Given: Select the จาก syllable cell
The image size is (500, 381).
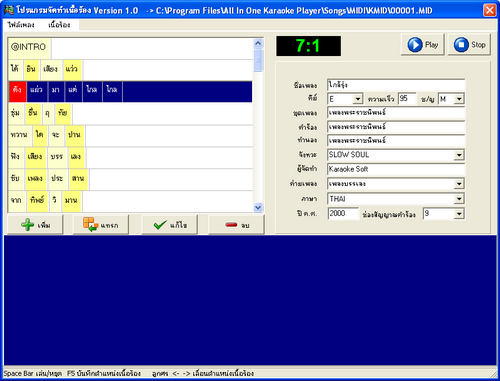Looking at the screenshot, I should point(16,200).
